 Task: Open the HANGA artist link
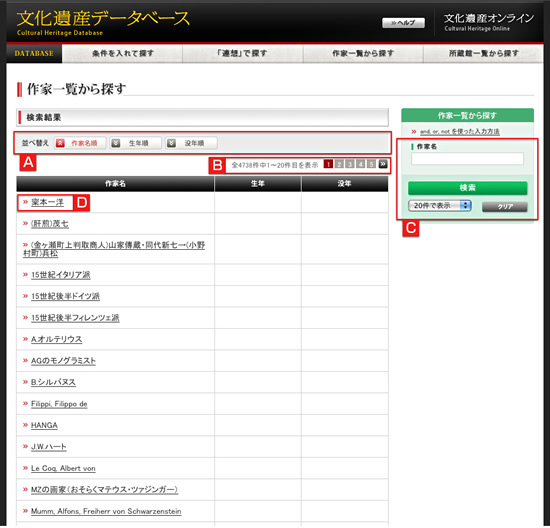[x=44, y=425]
